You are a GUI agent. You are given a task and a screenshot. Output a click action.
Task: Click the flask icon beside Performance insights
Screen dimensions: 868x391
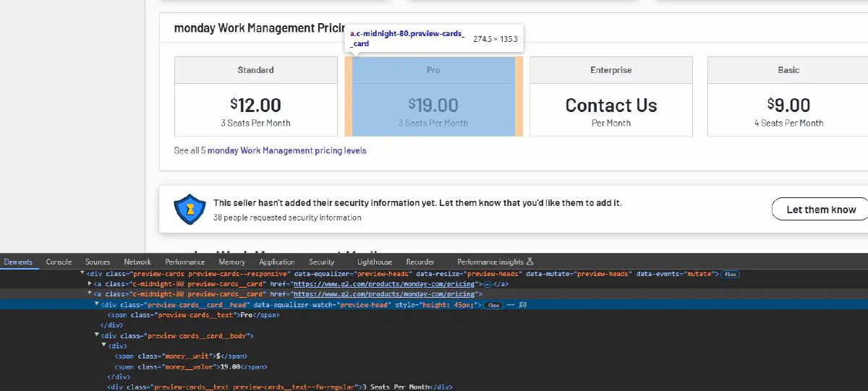click(529, 262)
